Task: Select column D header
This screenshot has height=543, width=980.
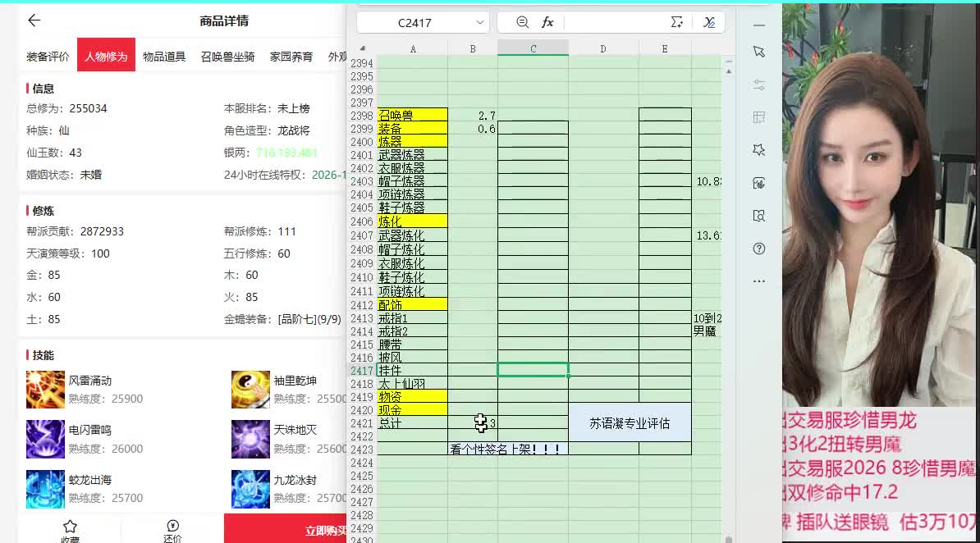Action: (x=603, y=48)
